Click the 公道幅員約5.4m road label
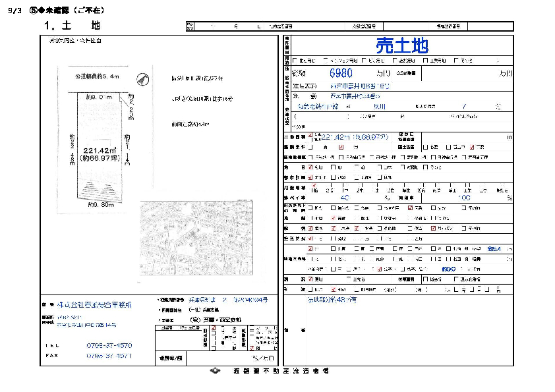The height and width of the screenshot is (392, 555). (x=97, y=76)
